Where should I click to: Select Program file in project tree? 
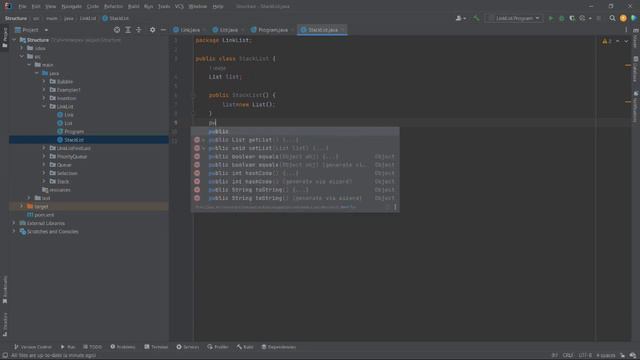click(73, 131)
